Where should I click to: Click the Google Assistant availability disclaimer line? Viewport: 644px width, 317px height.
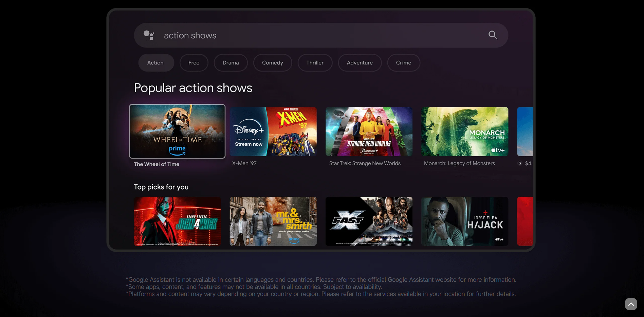point(321,280)
